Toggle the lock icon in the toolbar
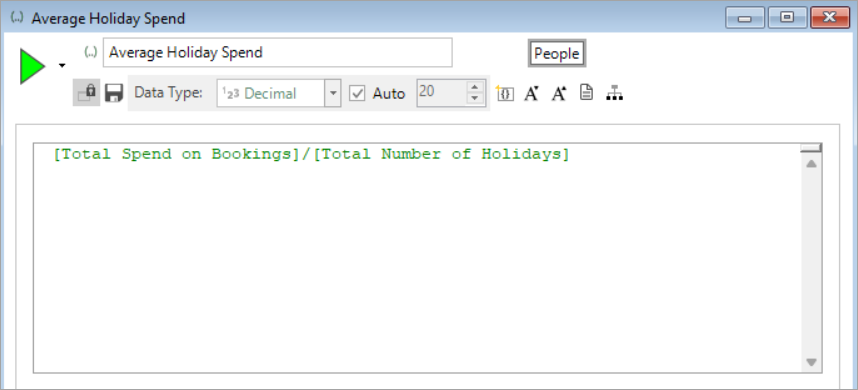The height and width of the screenshot is (390, 858). [x=86, y=92]
